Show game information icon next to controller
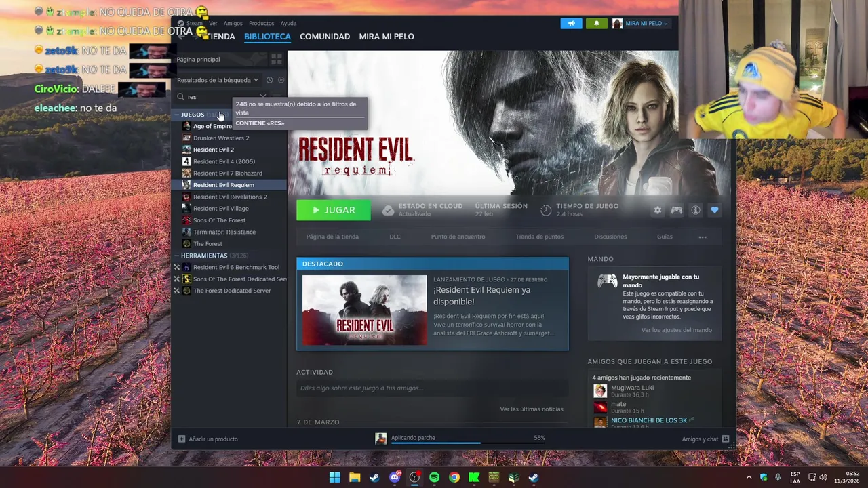 pyautogui.click(x=695, y=210)
